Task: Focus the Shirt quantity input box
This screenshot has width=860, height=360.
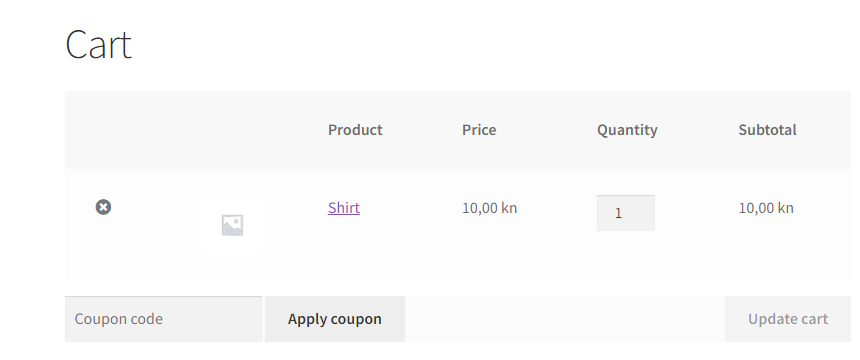Action: (x=626, y=213)
